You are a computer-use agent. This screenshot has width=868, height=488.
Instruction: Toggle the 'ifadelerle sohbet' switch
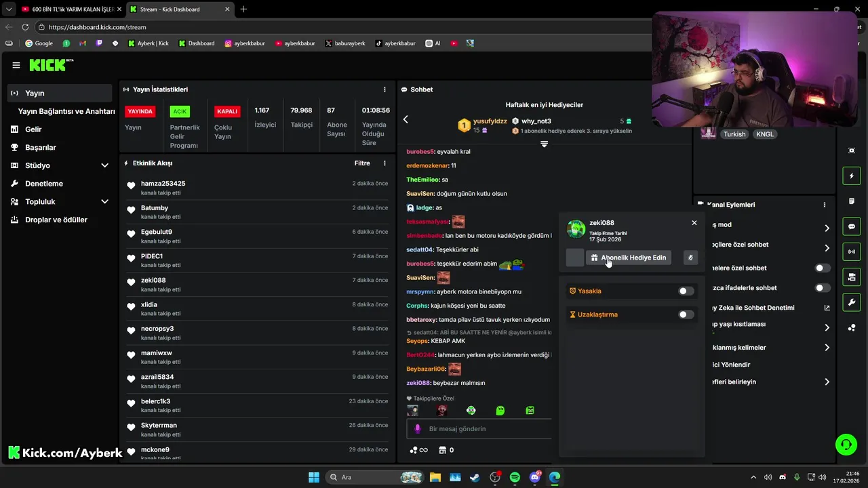click(822, 288)
